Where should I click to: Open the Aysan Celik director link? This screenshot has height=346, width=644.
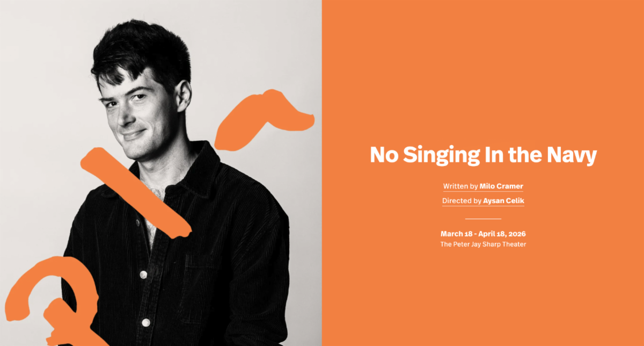click(x=503, y=201)
